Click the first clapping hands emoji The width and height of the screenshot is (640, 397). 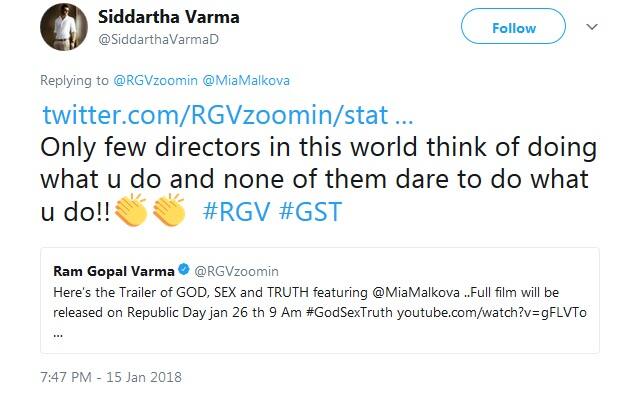click(x=131, y=210)
